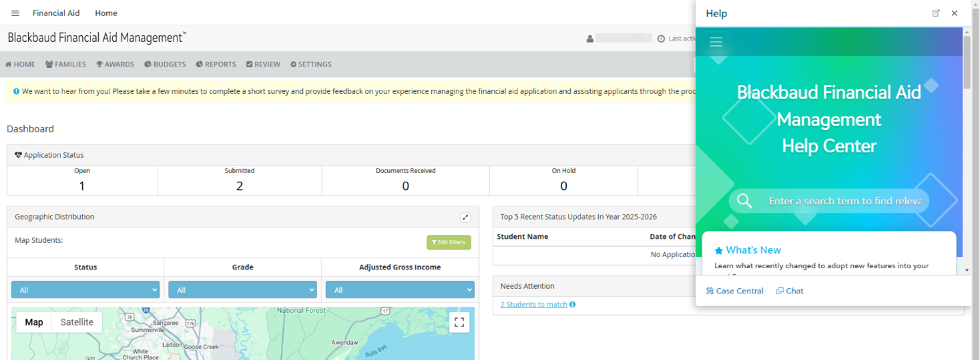The image size is (980, 360).
Task: Open the Status filter dropdown
Action: coord(85,290)
